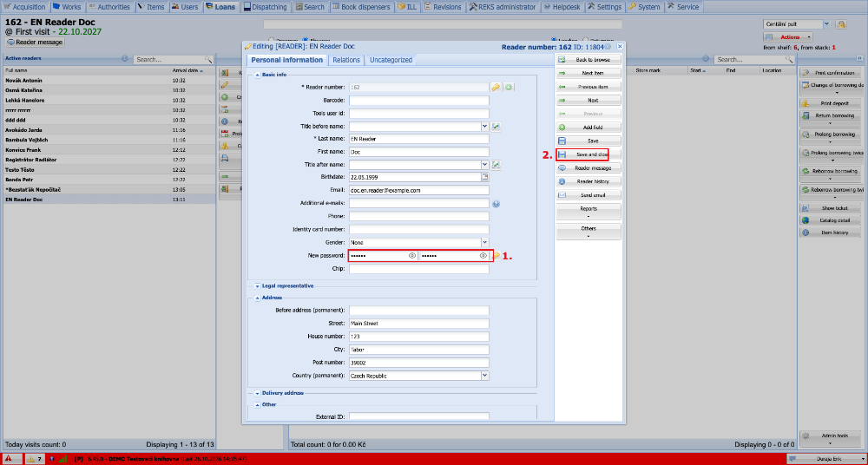Click Print deposit in the right sidebar
This screenshot has width=868, height=465.
(x=831, y=103)
